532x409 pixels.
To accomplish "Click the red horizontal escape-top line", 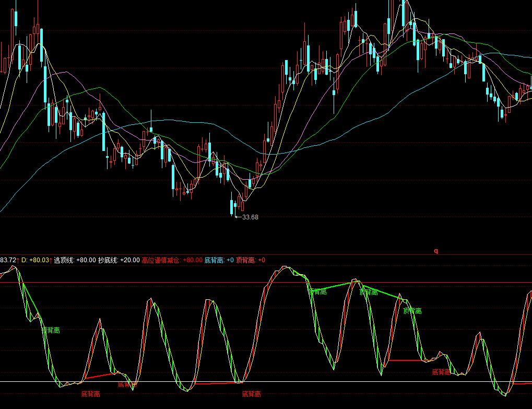I will click(157, 283).
